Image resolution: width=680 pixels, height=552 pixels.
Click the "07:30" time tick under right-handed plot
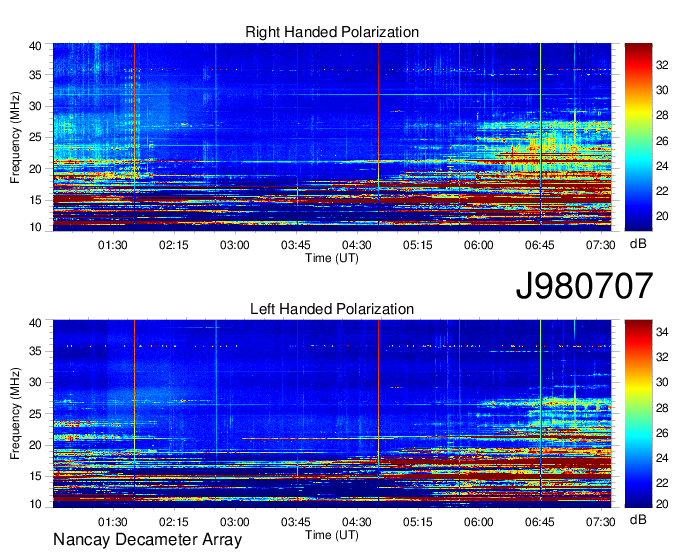pyautogui.click(x=601, y=245)
